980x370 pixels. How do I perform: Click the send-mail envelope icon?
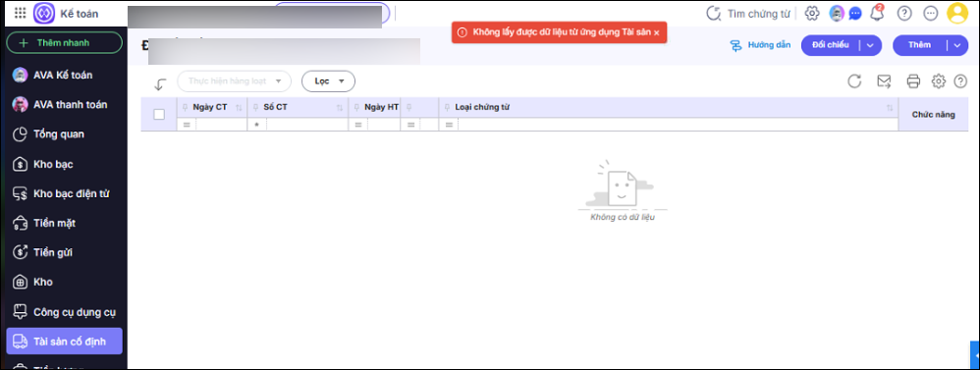884,81
